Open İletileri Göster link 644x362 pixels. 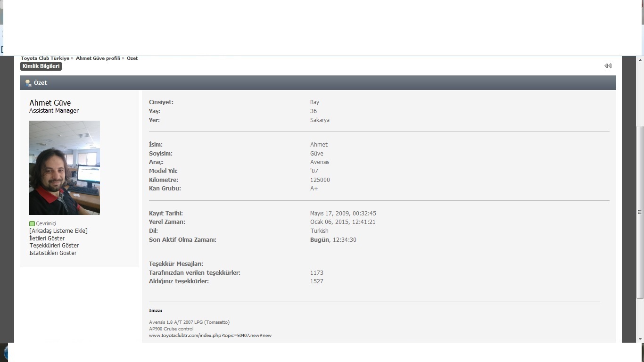point(47,239)
